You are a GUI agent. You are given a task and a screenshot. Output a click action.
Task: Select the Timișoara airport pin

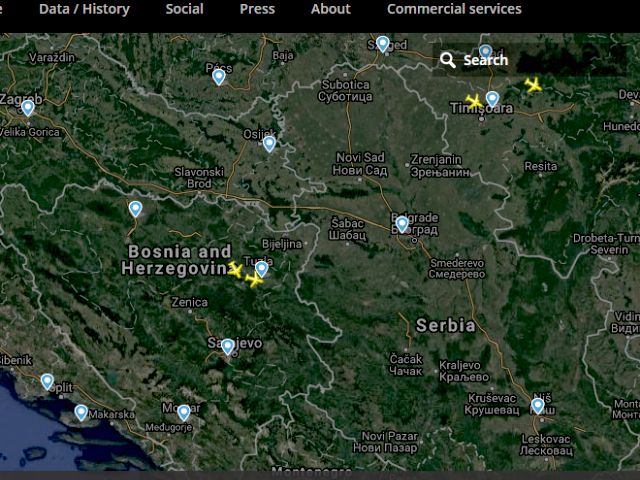tap(492, 100)
